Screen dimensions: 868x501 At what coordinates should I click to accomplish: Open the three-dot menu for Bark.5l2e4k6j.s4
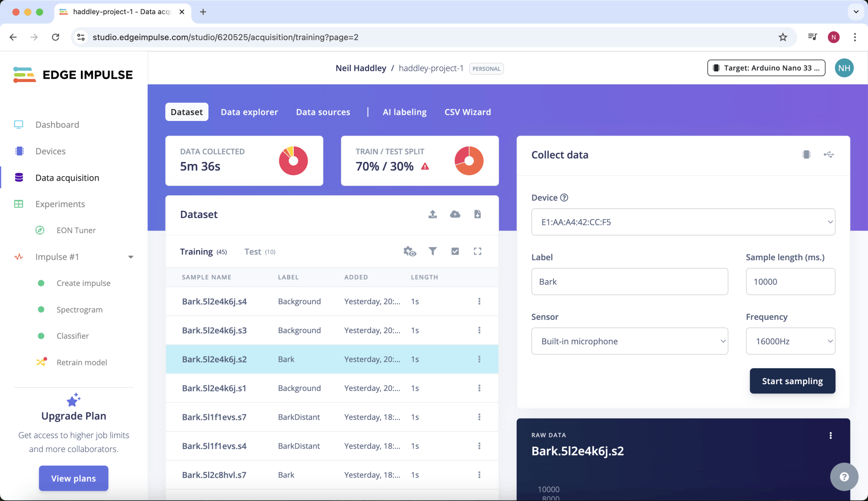479,301
